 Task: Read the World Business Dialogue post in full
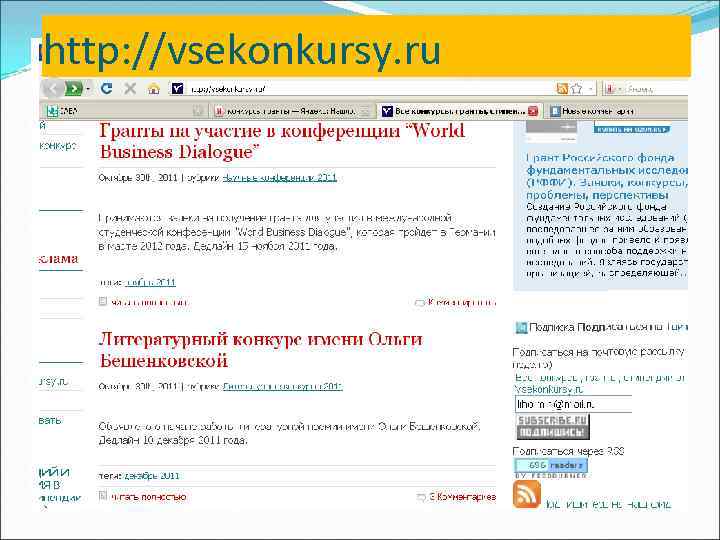(x=150, y=302)
